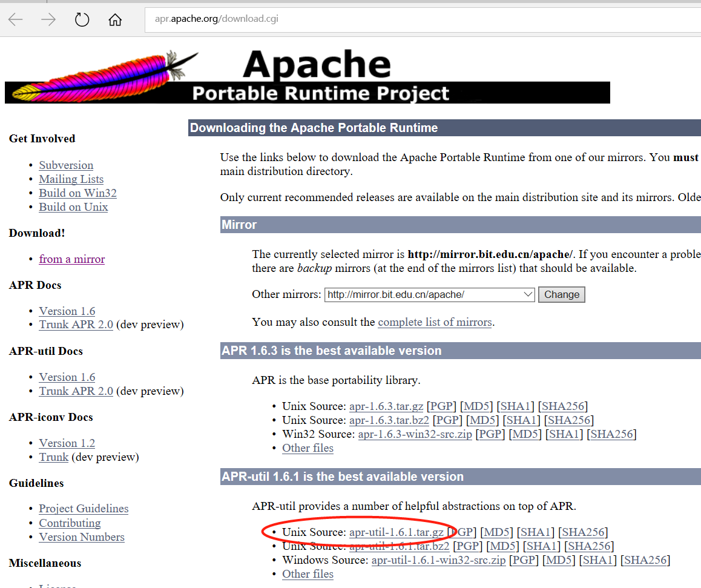This screenshot has height=588, width=701.
Task: Click the 'Guidelines' sidebar heading
Action: click(36, 483)
